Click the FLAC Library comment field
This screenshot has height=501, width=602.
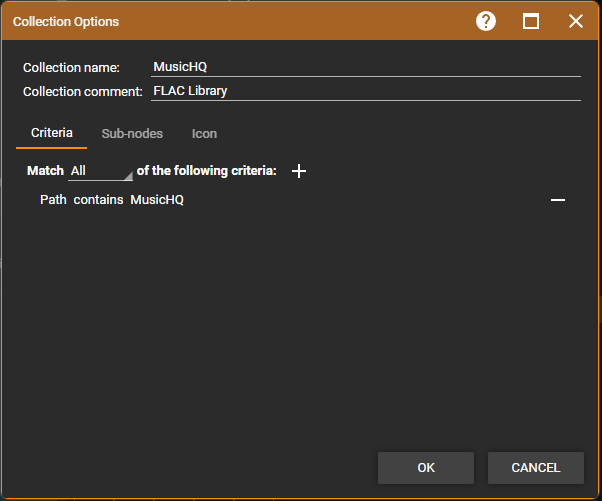point(365,91)
